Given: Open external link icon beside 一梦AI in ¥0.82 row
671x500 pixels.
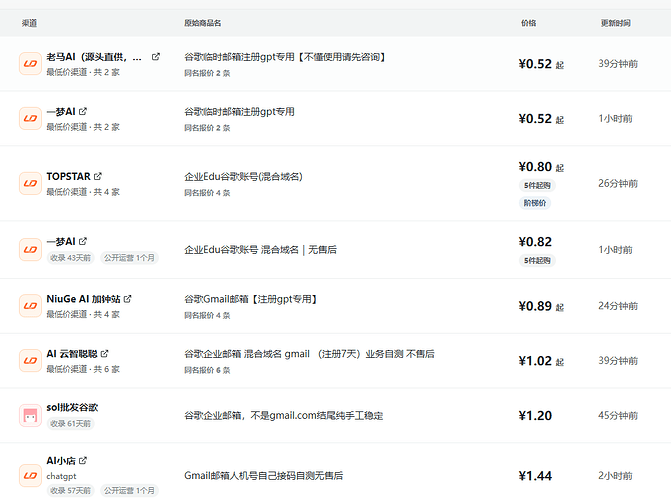Looking at the screenshot, I should 83,241.
